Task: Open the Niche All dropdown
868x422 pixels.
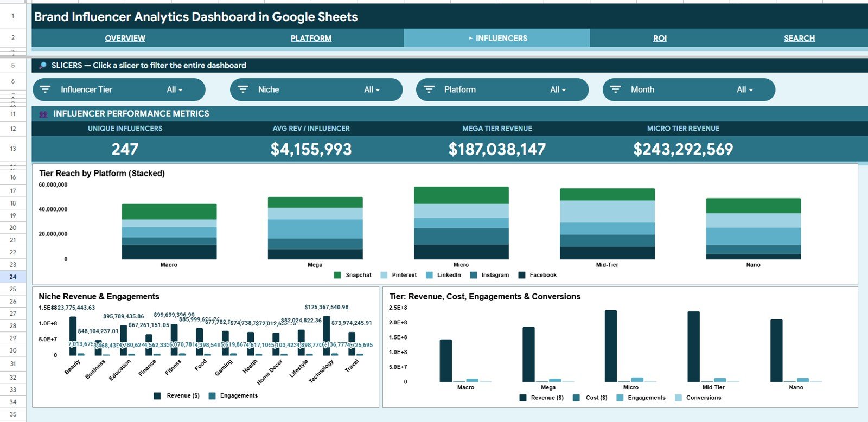Action: [372, 89]
